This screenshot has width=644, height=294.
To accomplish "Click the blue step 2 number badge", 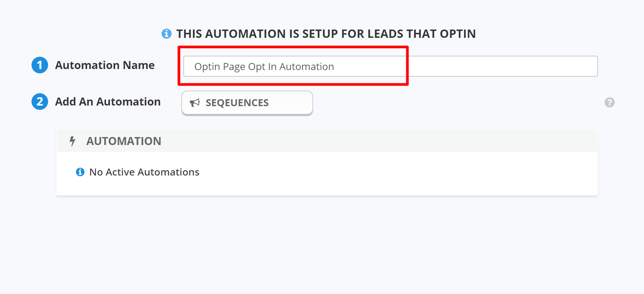I will coord(40,102).
